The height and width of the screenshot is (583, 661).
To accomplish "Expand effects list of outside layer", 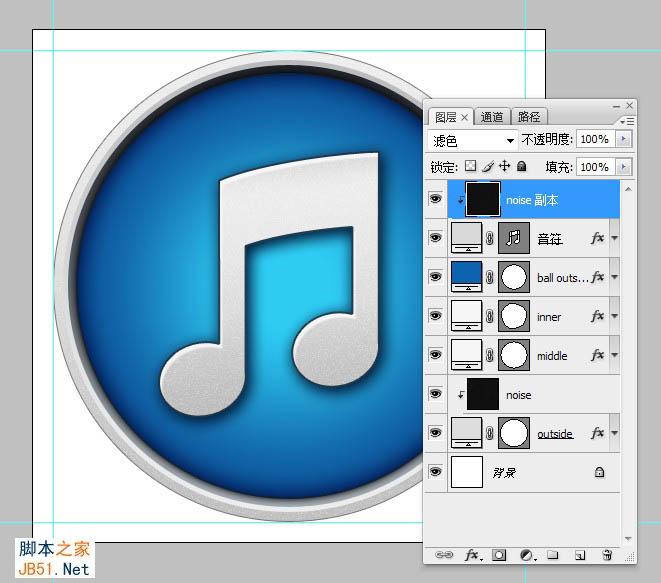I will click(x=615, y=433).
